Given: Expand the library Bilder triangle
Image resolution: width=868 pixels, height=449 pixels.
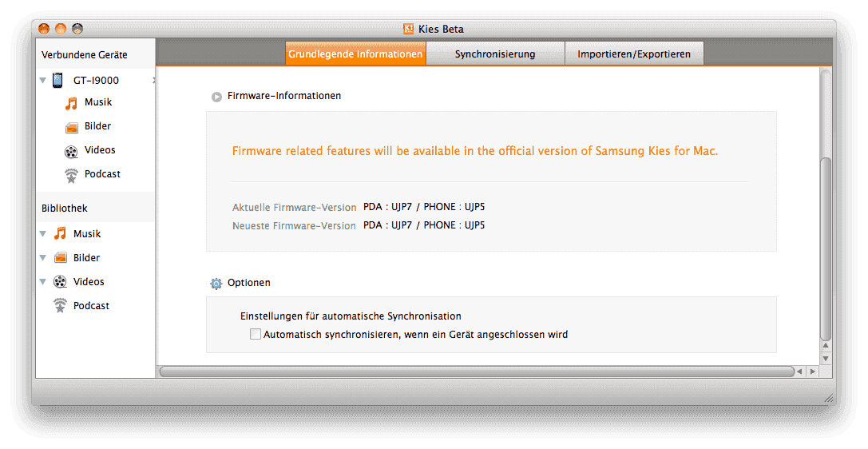Looking at the screenshot, I should click(42, 258).
